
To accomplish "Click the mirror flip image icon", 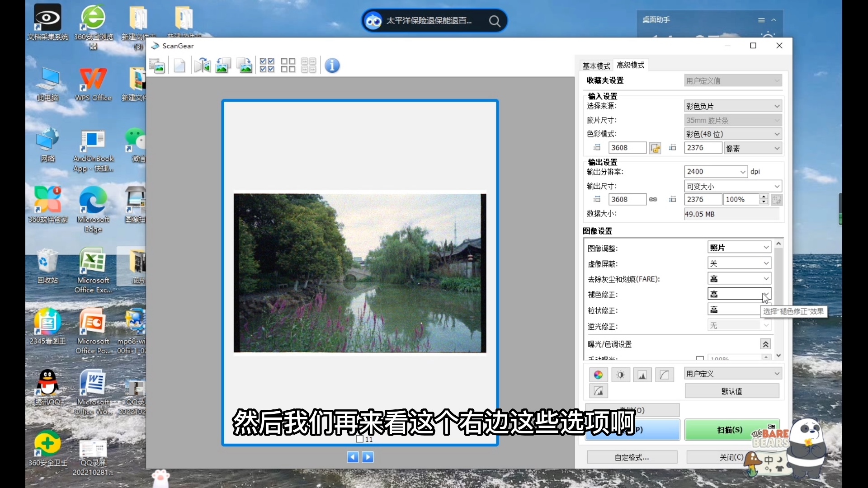I will (202, 66).
